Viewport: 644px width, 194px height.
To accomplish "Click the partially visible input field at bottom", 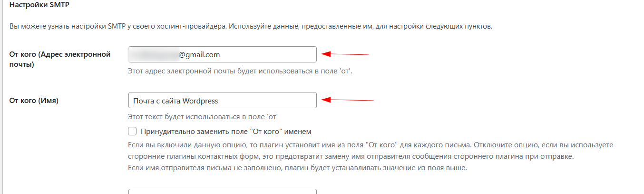I will [x=222, y=191].
